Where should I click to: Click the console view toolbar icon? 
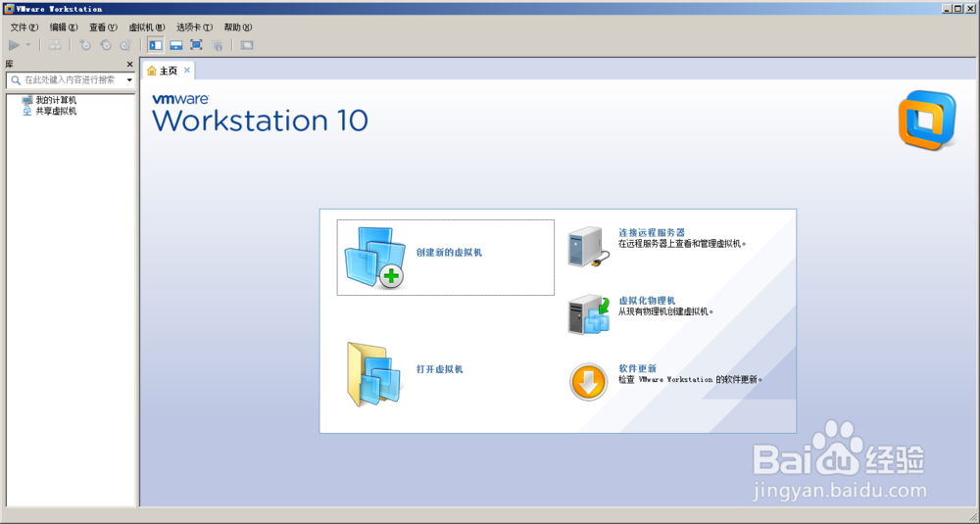247,45
